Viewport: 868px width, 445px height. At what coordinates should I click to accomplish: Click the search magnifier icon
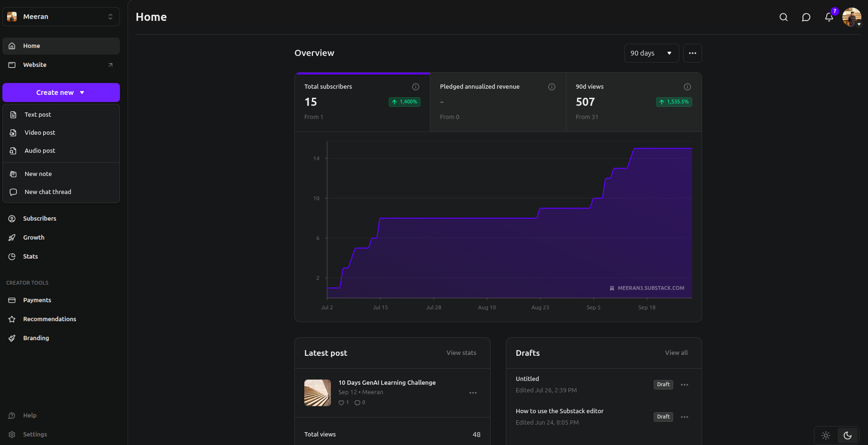pyautogui.click(x=784, y=17)
